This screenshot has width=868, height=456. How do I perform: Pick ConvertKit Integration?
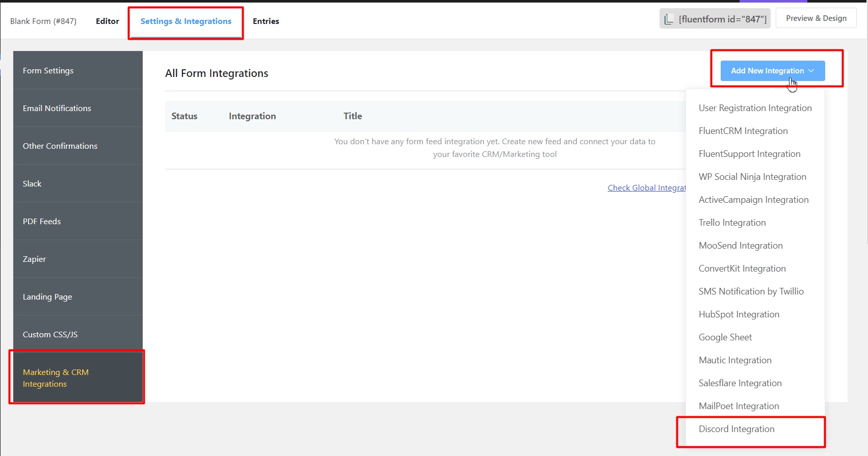click(x=755, y=269)
